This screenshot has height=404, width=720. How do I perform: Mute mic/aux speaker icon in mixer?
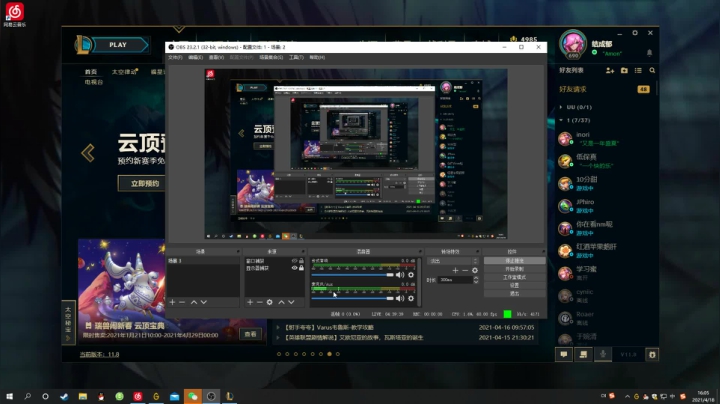click(x=400, y=298)
